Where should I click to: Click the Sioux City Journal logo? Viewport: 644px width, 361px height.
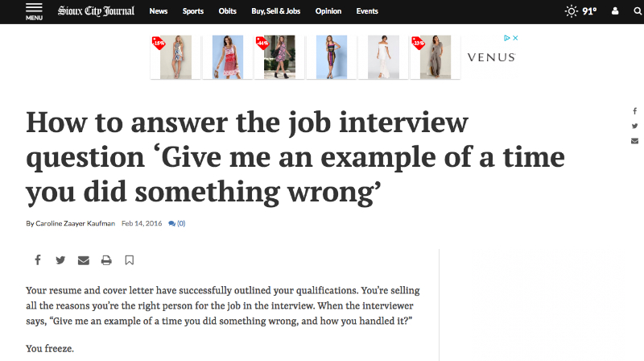click(96, 11)
